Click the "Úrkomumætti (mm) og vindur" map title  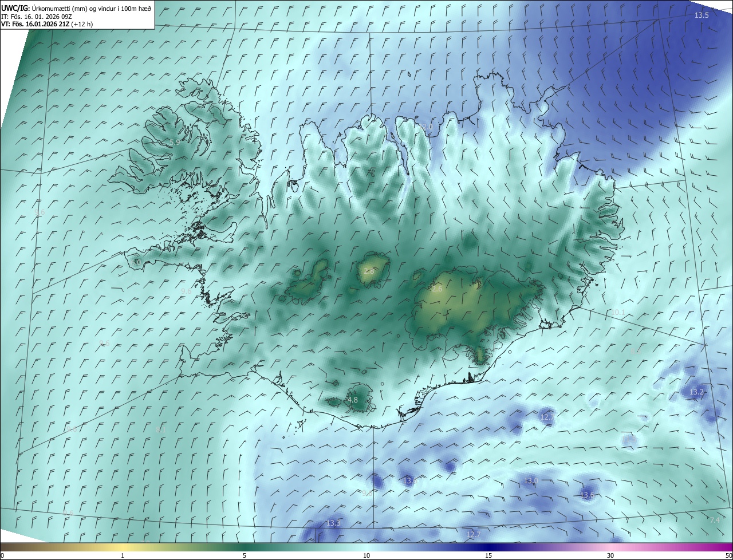(x=76, y=7)
